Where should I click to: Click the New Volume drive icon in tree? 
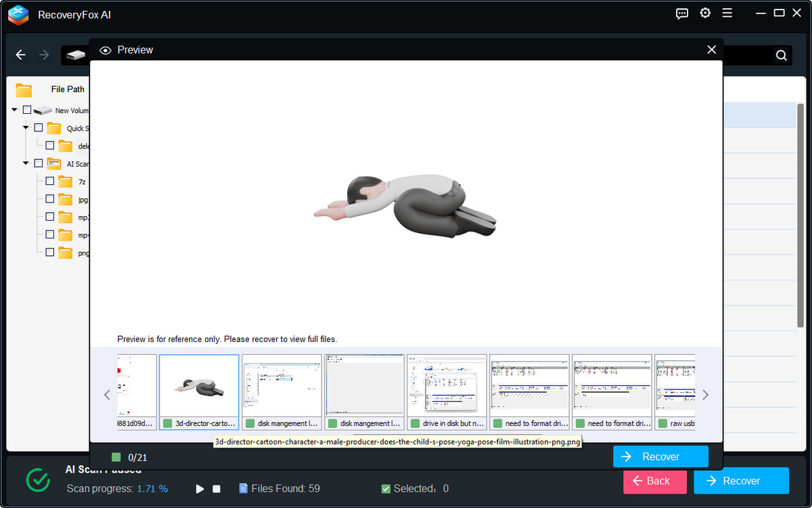point(43,110)
